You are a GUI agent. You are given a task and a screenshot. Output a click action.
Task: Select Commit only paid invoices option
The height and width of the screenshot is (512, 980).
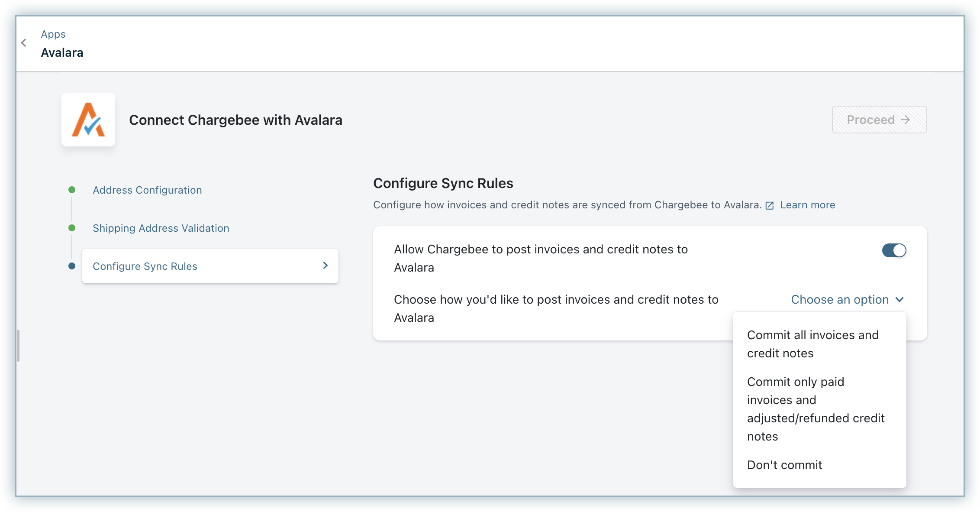816,409
